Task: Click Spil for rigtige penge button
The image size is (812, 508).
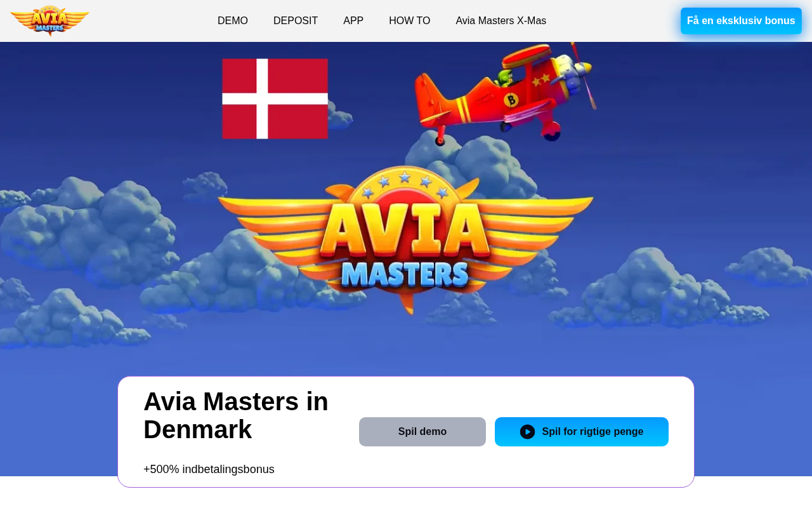Action: click(582, 432)
